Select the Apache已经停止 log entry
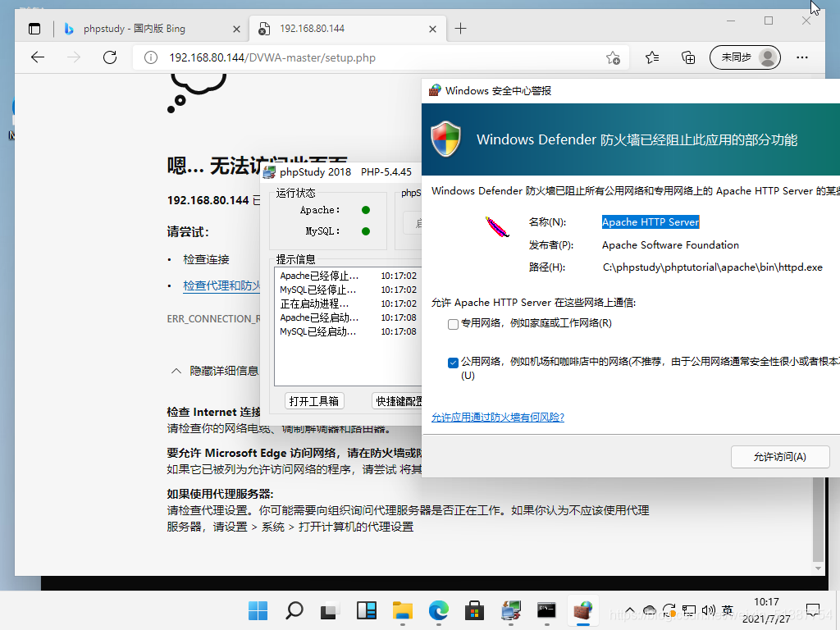The height and width of the screenshot is (630, 840). 348,276
